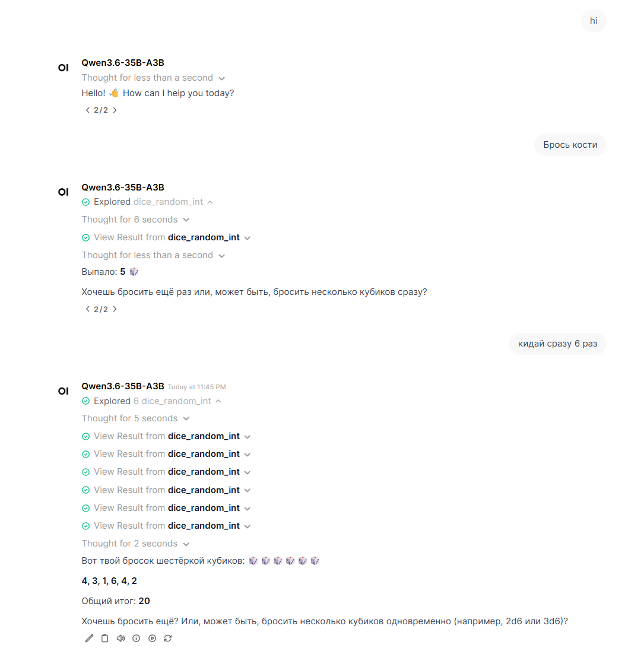Expand the first of six dice_random_int results
The height and width of the screenshot is (664, 644).
[x=166, y=436]
